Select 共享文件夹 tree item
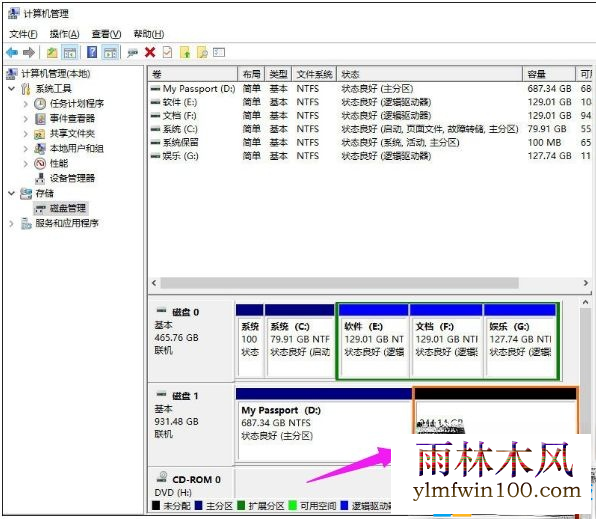 (x=72, y=133)
